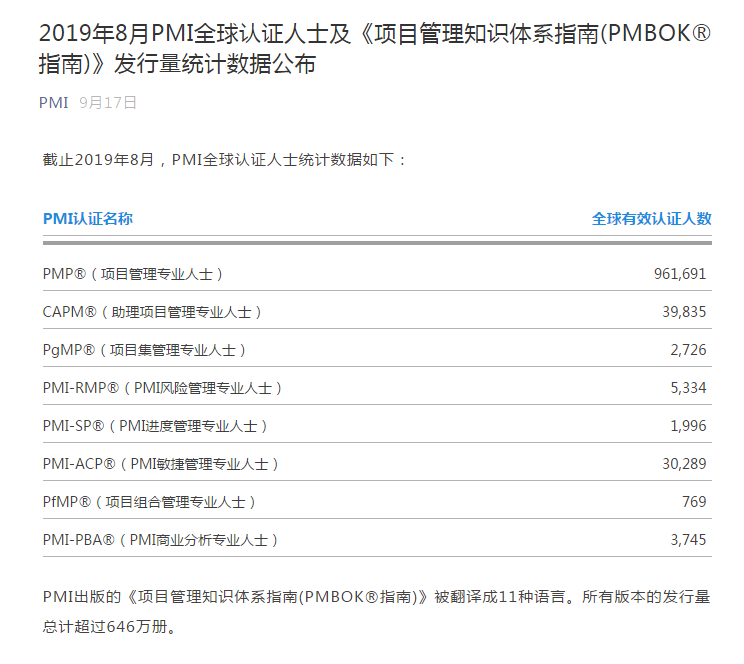Viewport: 744px width, 664px height.
Task: Click the value 769
Action: (x=694, y=502)
